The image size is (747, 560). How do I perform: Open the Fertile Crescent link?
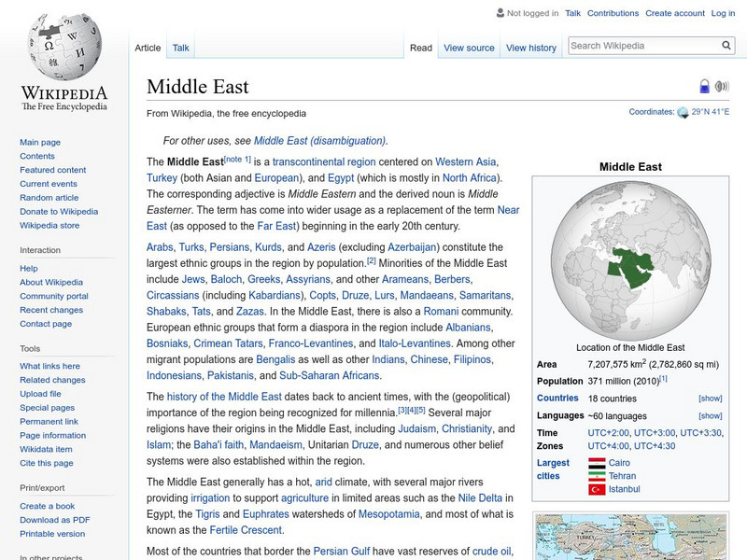pyautogui.click(x=246, y=530)
